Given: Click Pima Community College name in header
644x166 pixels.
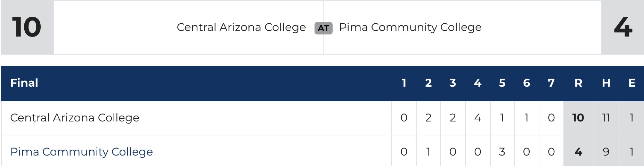Looking at the screenshot, I should 410,27.
